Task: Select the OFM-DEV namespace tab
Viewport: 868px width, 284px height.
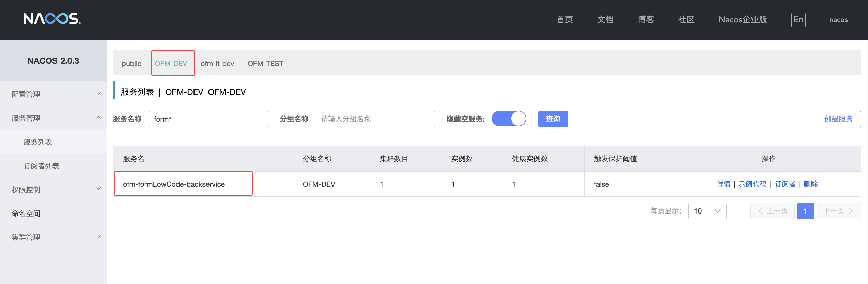Action: point(171,64)
